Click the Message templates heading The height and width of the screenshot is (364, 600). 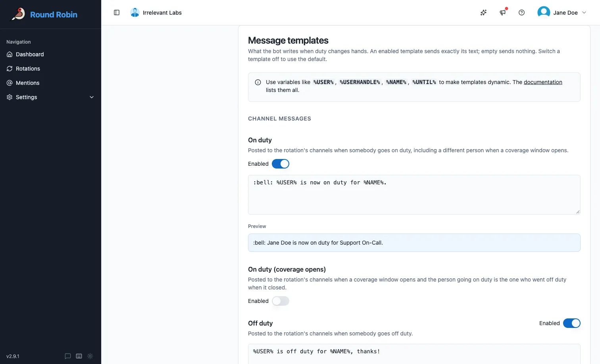coord(288,40)
